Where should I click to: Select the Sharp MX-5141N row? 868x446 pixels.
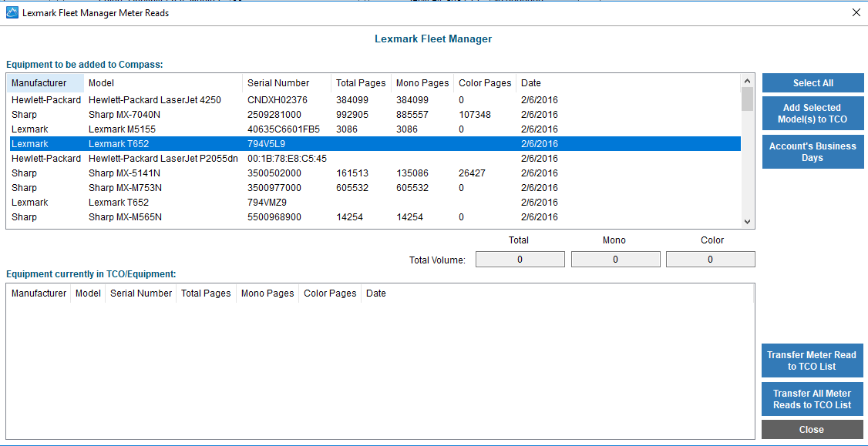pos(375,173)
